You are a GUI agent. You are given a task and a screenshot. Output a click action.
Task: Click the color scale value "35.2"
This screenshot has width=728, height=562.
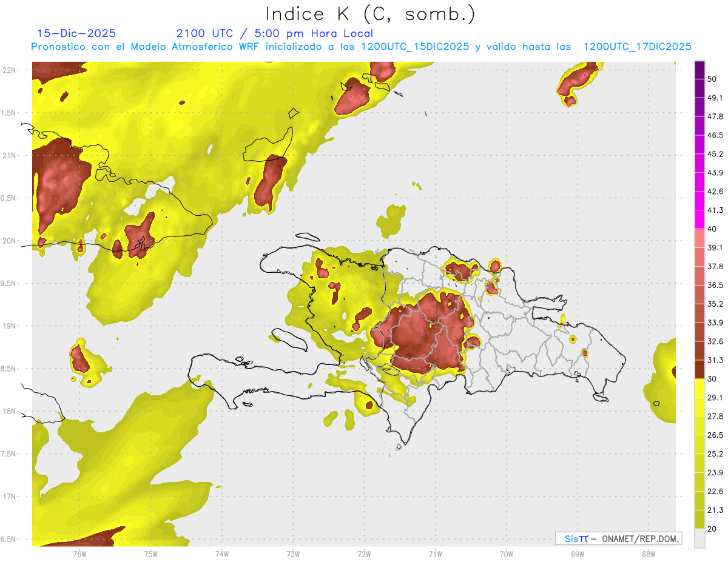(x=715, y=304)
